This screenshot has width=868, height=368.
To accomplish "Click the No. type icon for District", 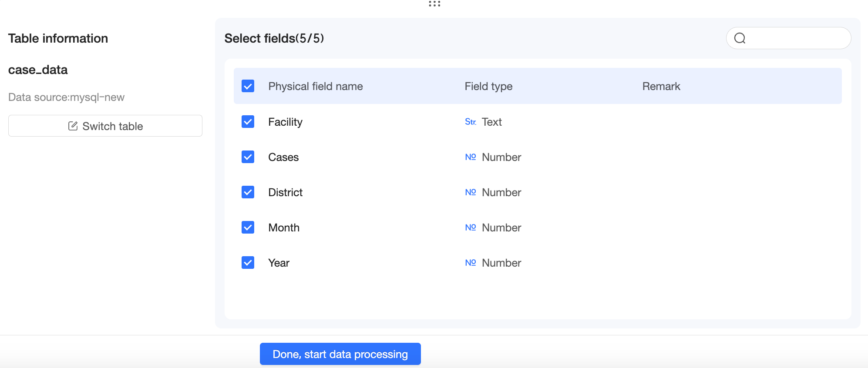I will 470,192.
